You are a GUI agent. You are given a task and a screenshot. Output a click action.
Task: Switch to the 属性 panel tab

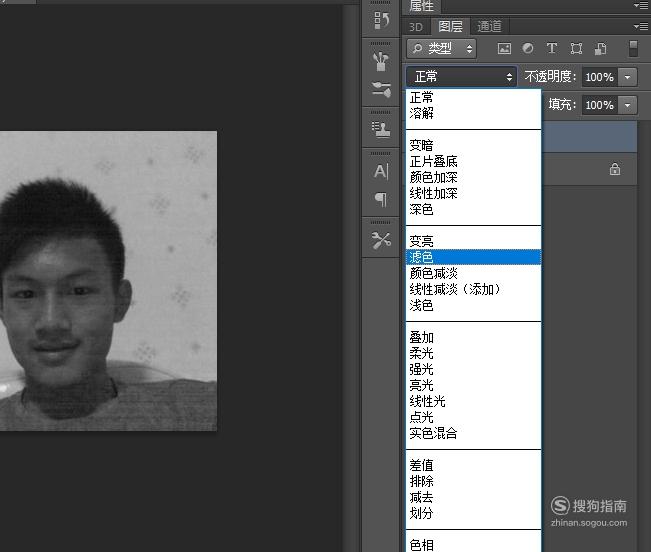[422, 6]
